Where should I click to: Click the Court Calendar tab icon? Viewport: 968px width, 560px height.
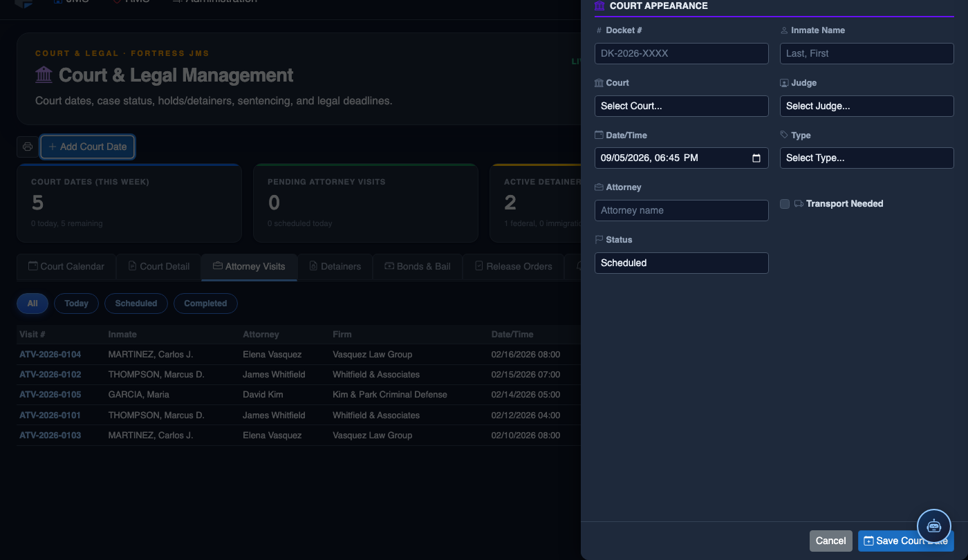32,266
